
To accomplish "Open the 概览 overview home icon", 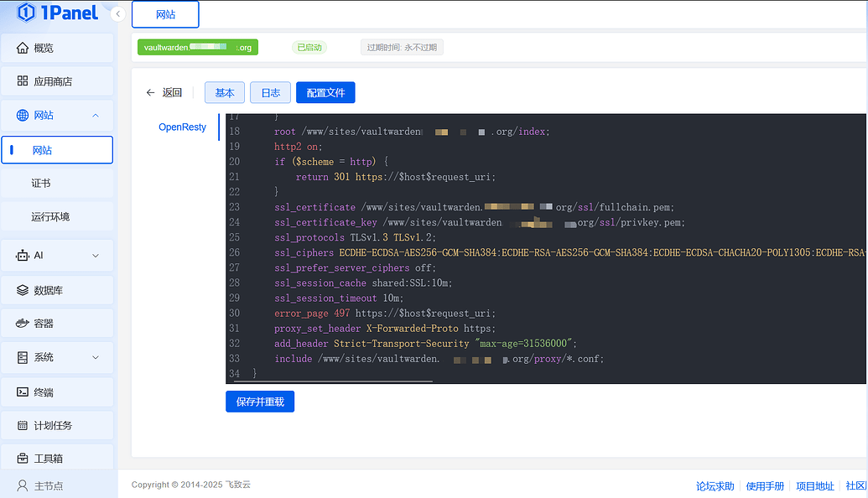I will [23, 49].
